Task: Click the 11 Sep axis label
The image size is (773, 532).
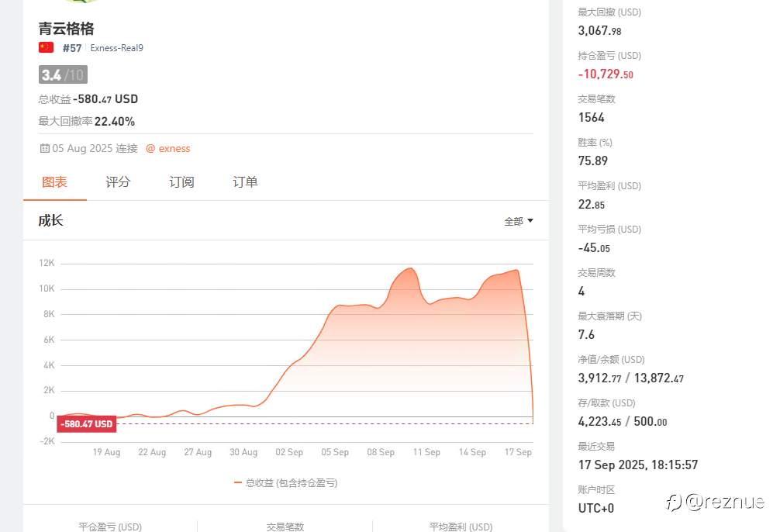Action: tap(426, 452)
